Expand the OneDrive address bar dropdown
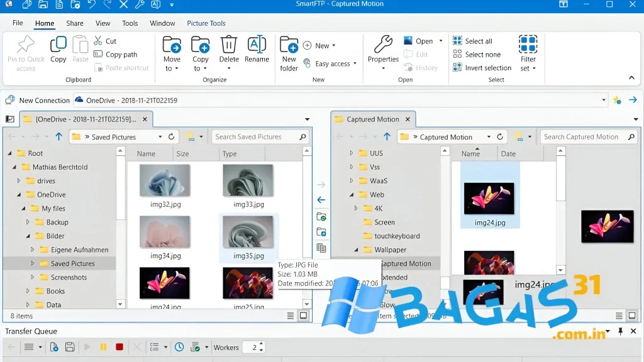644x362 pixels. tap(603, 100)
